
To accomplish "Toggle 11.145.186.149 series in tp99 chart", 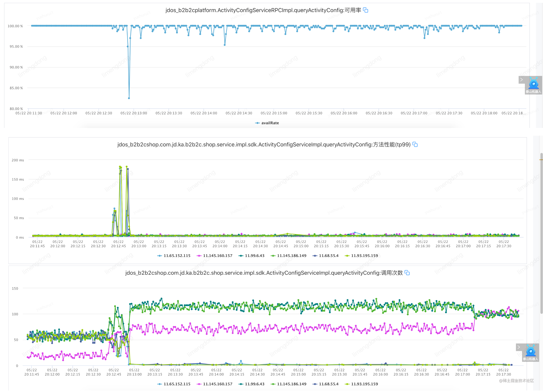I will 288,256.
